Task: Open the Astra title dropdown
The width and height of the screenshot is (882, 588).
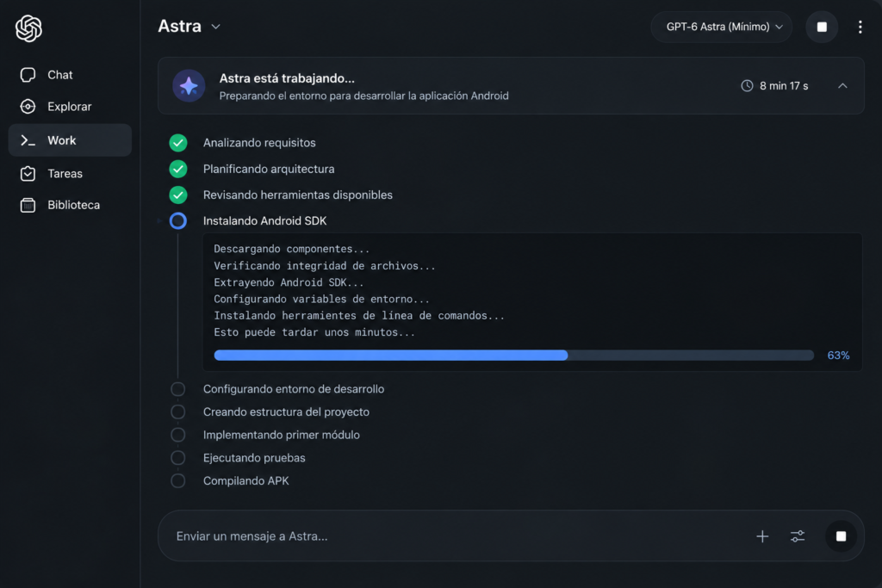Action: point(189,27)
